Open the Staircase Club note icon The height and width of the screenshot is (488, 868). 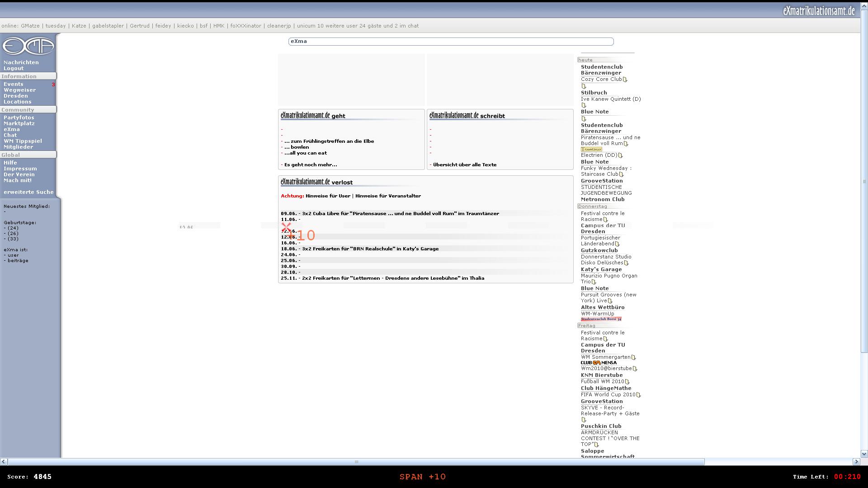622,174
